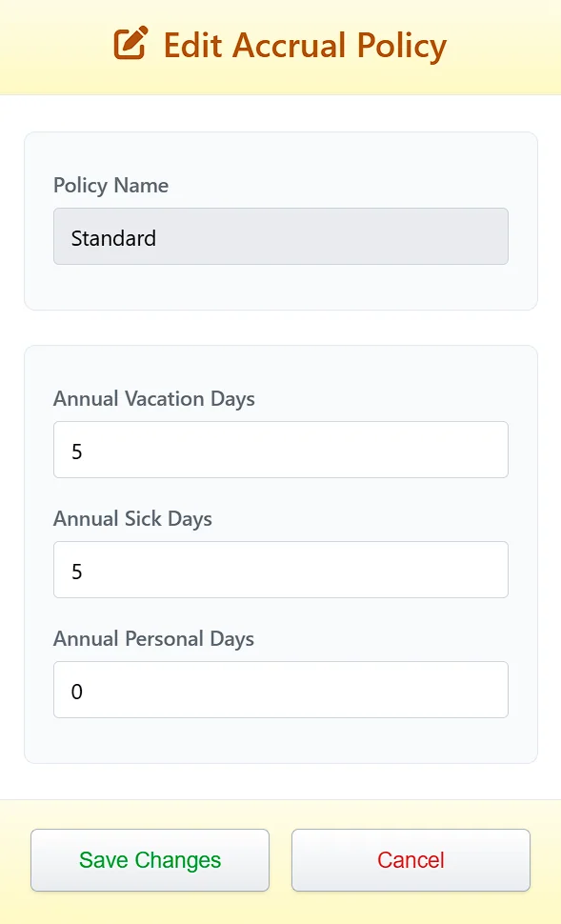The image size is (561, 924).
Task: Select the value 5 in vacation days
Action: (77, 451)
